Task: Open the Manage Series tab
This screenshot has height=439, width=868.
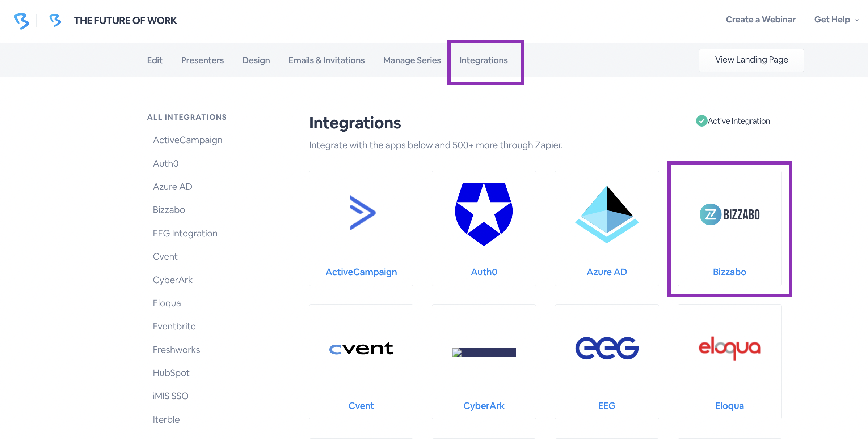Action: point(412,60)
